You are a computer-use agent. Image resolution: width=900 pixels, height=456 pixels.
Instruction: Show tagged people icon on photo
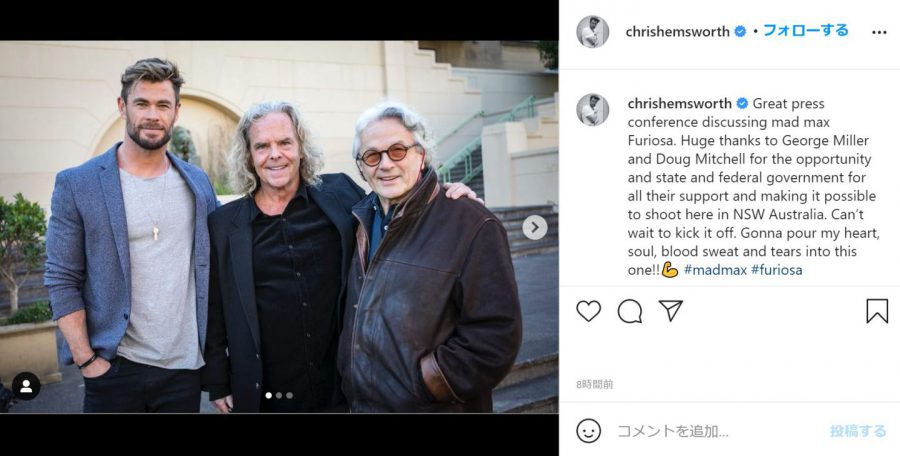(x=26, y=386)
